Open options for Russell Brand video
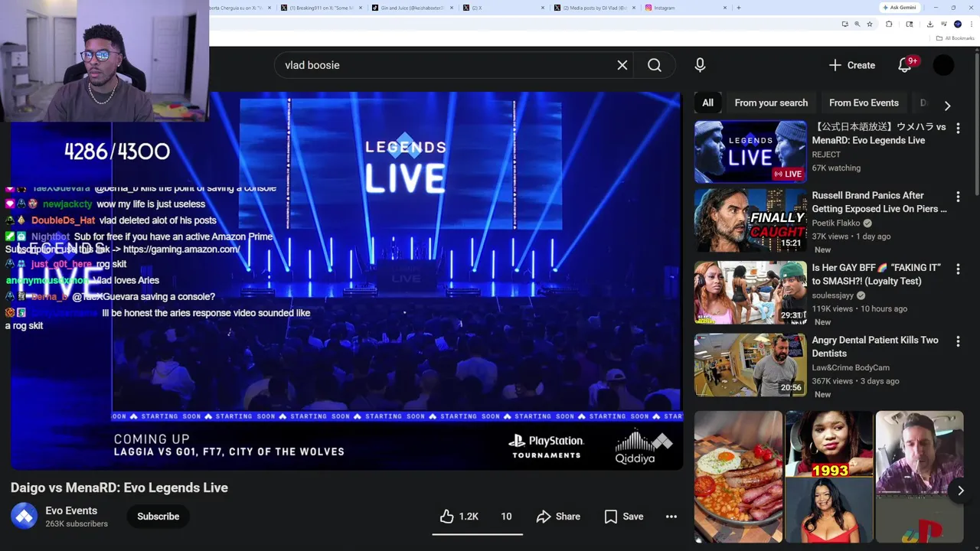Image resolution: width=980 pixels, height=551 pixels. pos(958,197)
